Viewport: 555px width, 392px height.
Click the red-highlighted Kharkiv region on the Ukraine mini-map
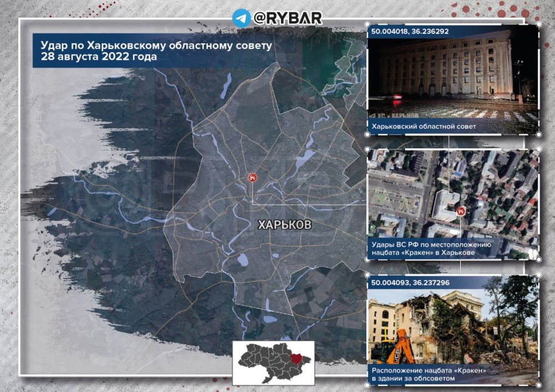tap(299, 355)
